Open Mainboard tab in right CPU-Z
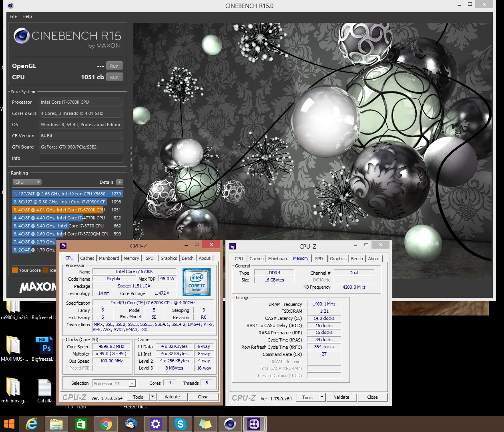The image size is (504, 432). coord(278,259)
